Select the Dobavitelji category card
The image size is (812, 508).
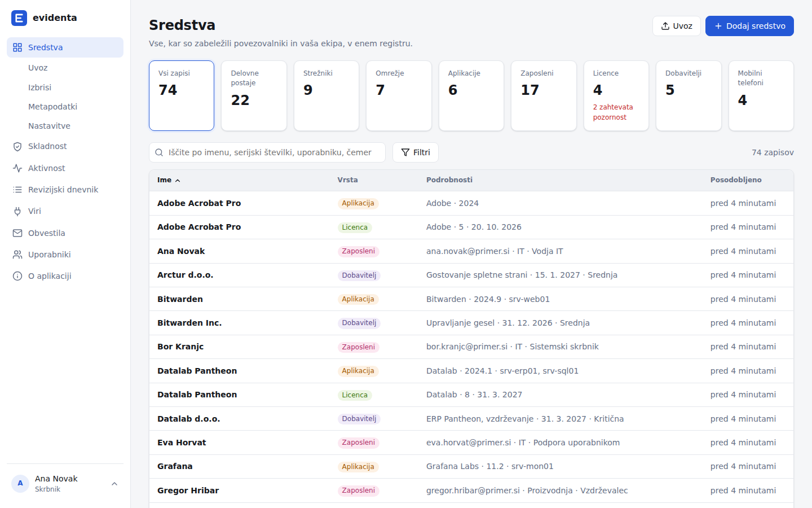pos(689,95)
